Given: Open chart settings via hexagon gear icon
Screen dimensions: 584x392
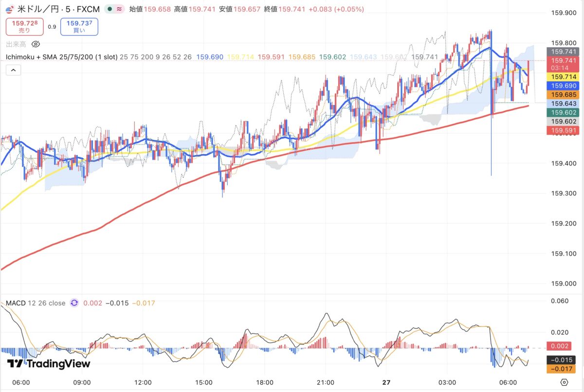Looking at the screenshot, I should tap(564, 382).
